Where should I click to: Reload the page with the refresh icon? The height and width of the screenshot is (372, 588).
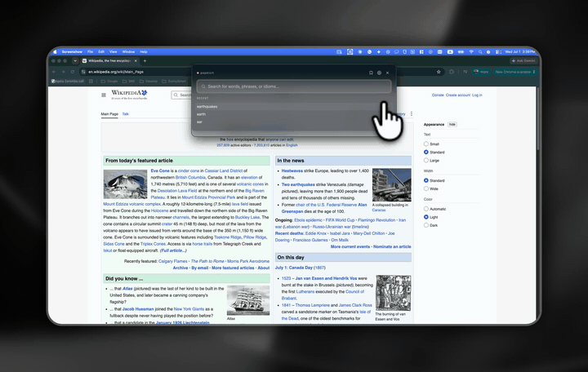pos(73,72)
